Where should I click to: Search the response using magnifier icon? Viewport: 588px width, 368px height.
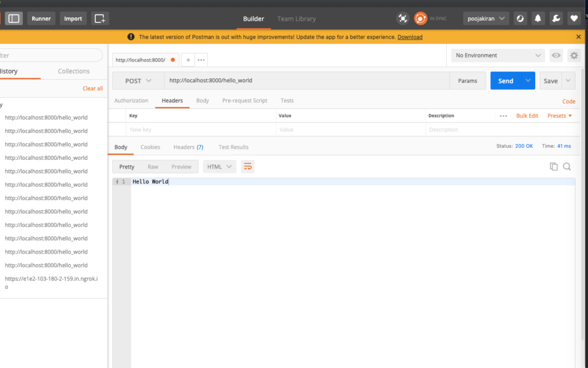tap(567, 166)
